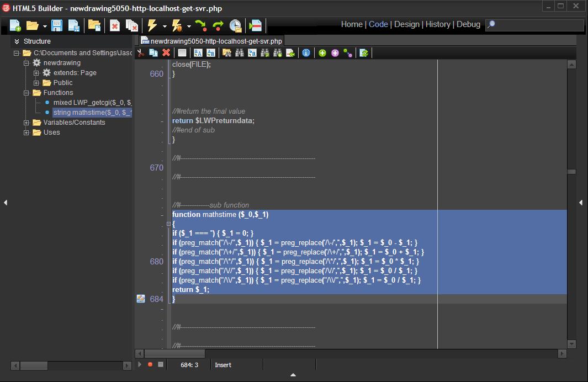Click the Select All square icon

click(182, 53)
